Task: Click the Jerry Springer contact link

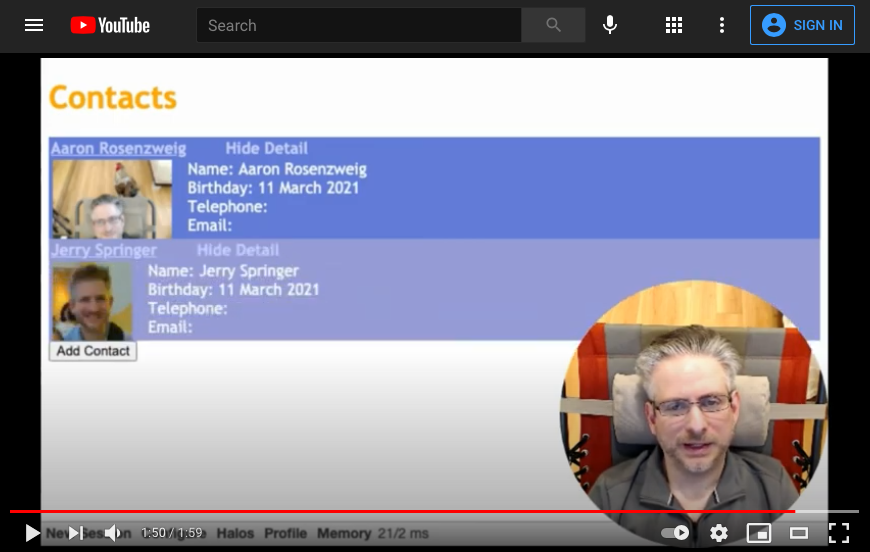Action: point(104,250)
